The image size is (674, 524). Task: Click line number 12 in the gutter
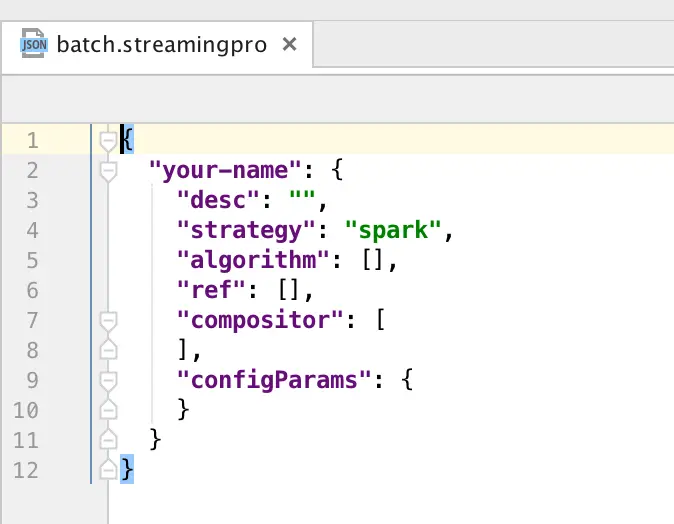[x=26, y=470]
